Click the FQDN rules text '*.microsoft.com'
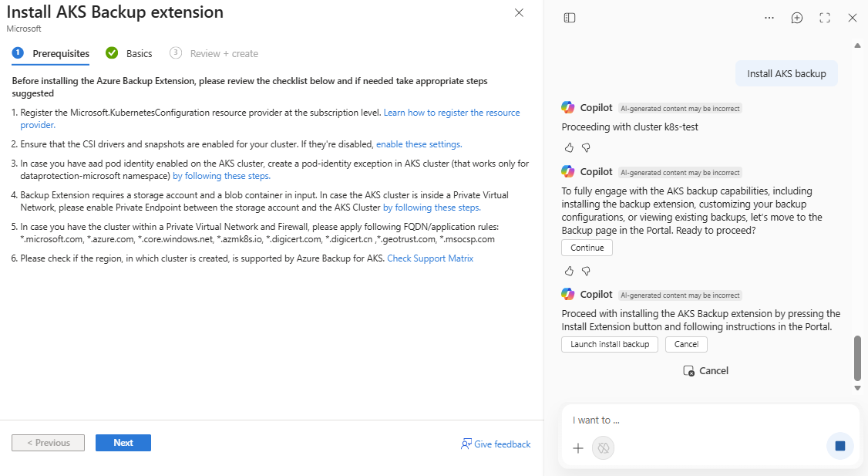The width and height of the screenshot is (868, 476). click(52, 239)
